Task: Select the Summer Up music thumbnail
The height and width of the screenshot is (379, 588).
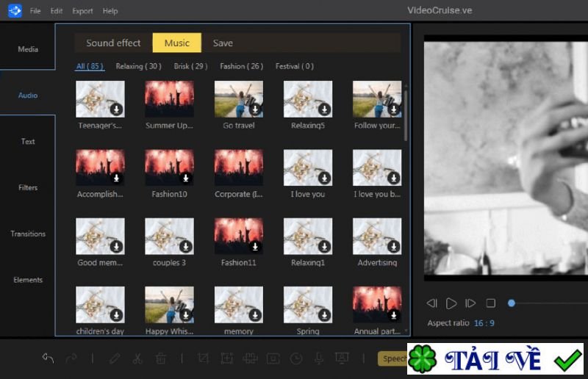Action: (x=170, y=99)
